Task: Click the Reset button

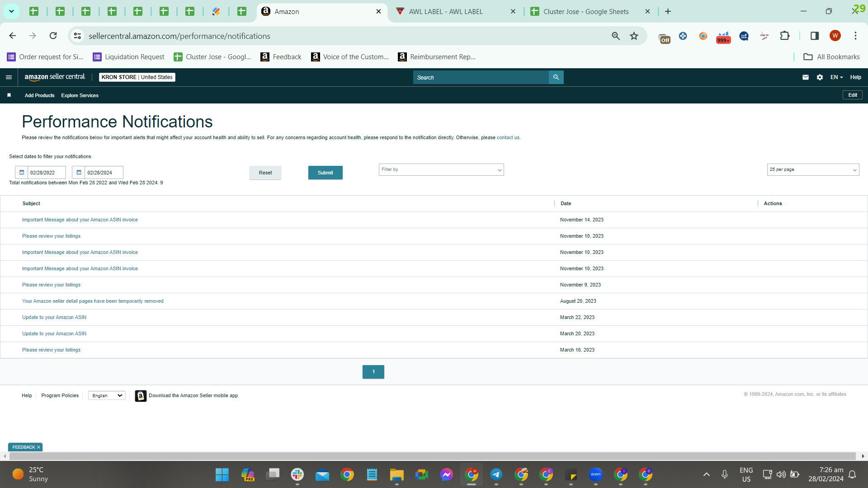Action: click(265, 173)
